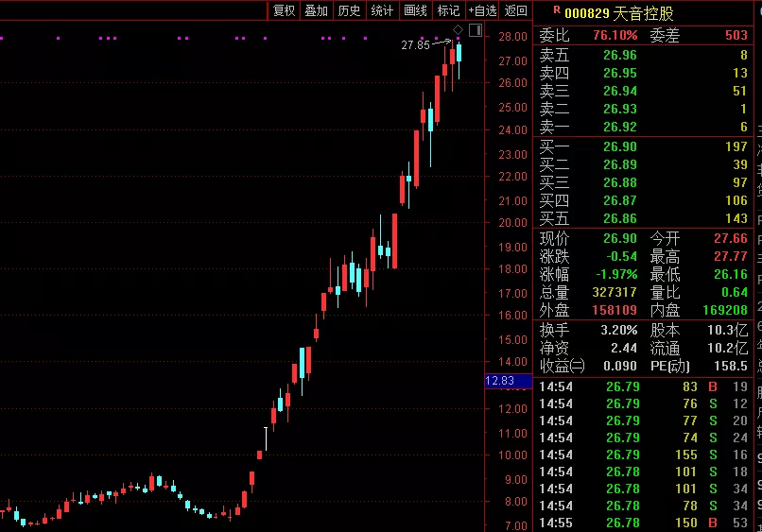Open the 统计 statistics tool

pos(382,11)
